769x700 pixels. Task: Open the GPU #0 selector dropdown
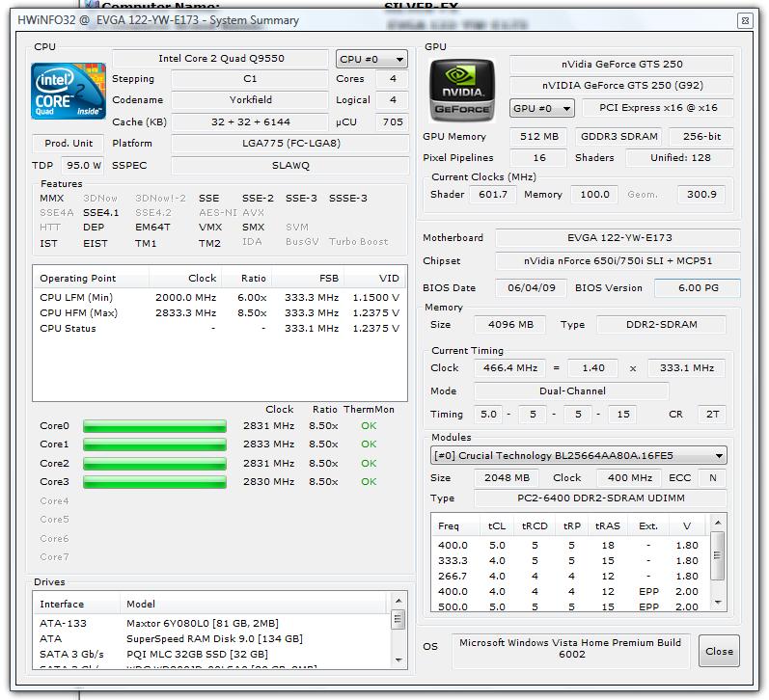tap(542, 108)
